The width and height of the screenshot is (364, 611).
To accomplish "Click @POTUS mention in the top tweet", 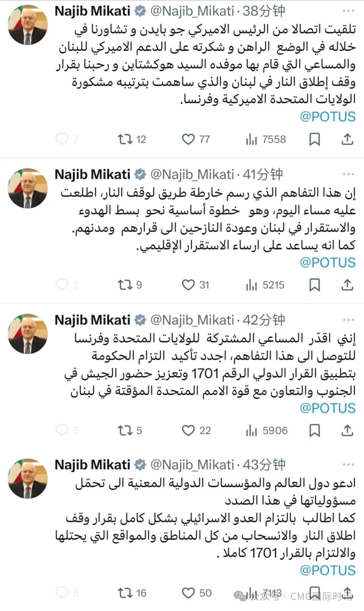I will coord(328,117).
